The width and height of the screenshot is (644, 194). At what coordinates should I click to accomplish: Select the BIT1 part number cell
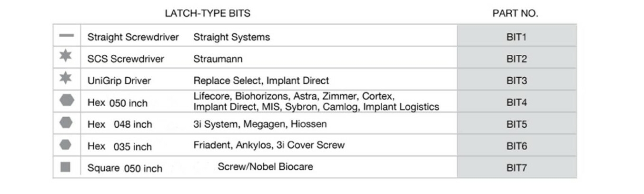pyautogui.click(x=516, y=37)
